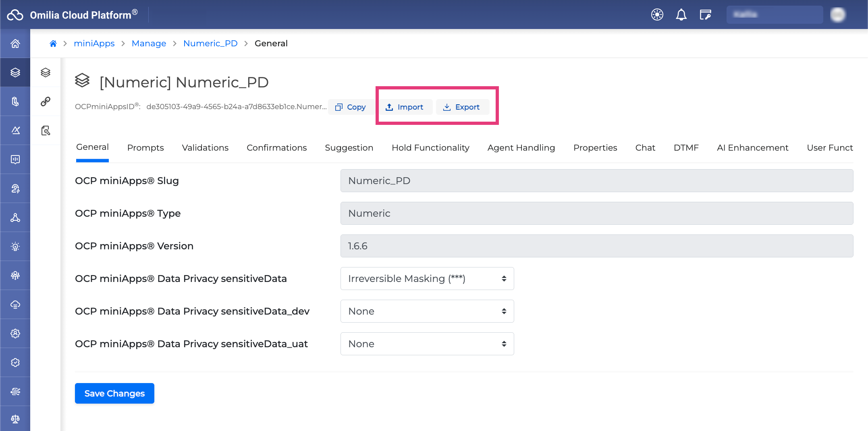
Task: Click the Omilia cloud logo icon
Action: pyautogui.click(x=15, y=15)
